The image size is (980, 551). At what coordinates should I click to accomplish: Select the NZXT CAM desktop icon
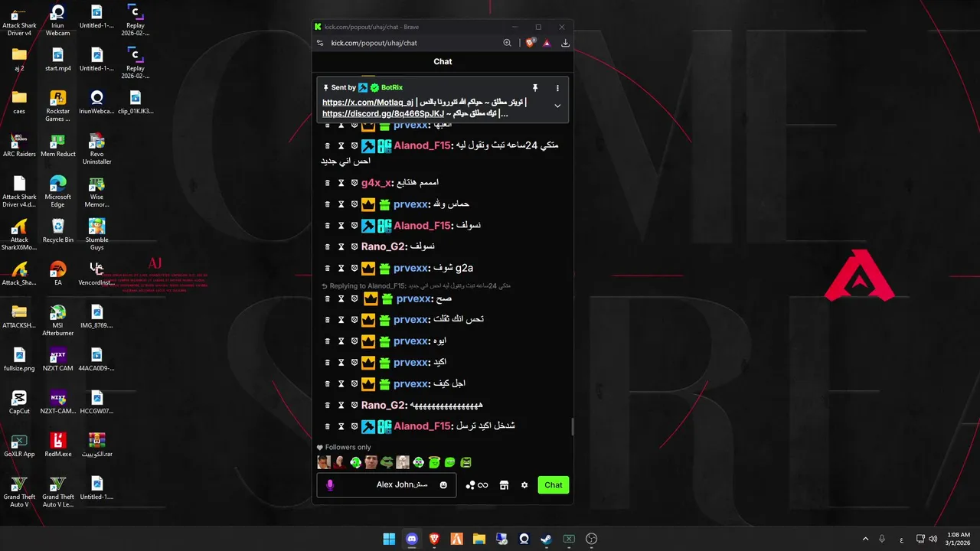(58, 359)
